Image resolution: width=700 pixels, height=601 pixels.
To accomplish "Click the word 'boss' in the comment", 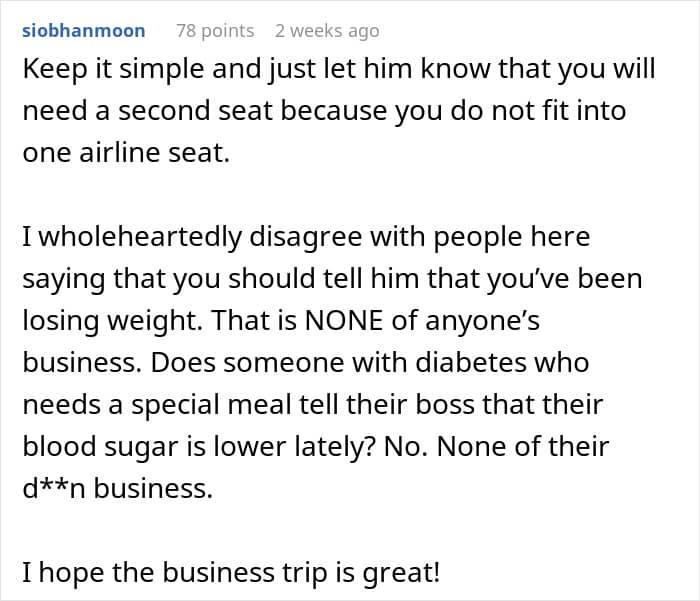I will tap(445, 405).
